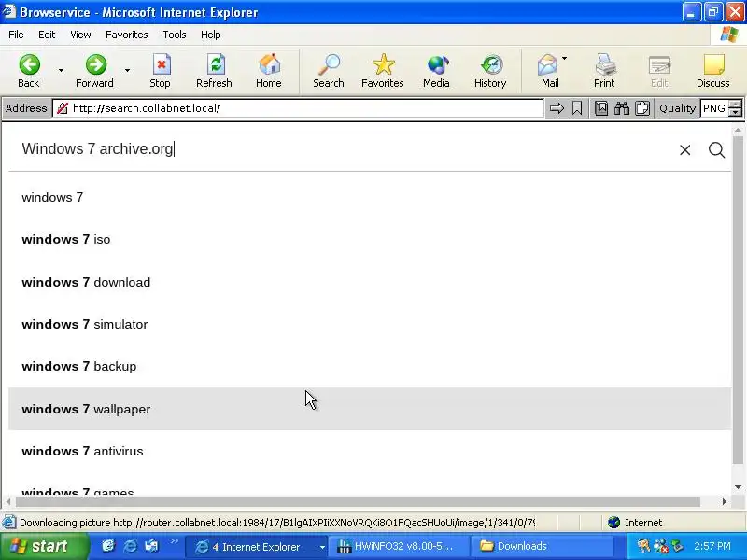Click first quick launch icon near Start
Image resolution: width=747 pixels, height=560 pixels.
point(108,546)
